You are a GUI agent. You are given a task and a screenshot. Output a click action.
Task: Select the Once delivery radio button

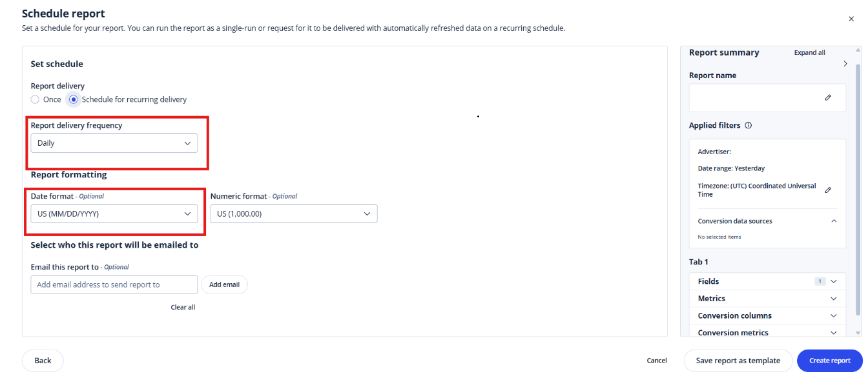coord(35,99)
